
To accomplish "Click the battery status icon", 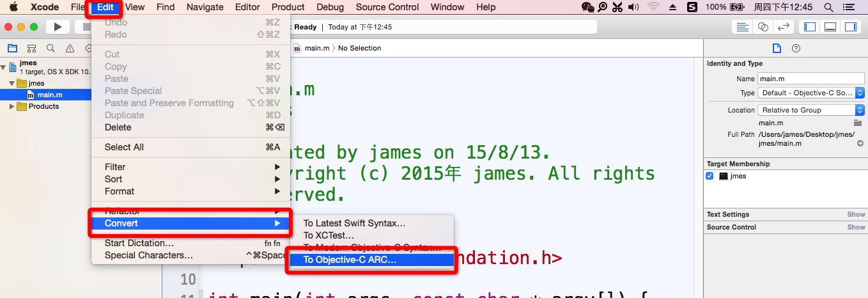I will click(x=738, y=7).
